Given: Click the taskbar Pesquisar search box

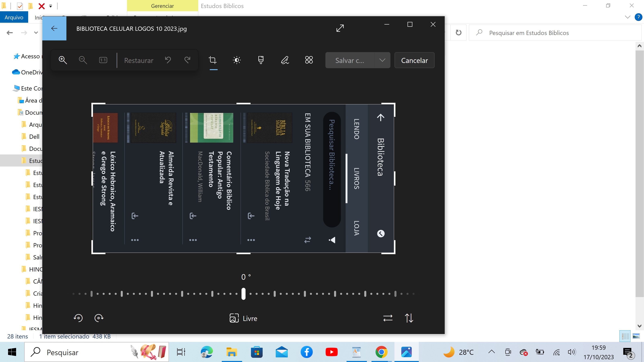Looking at the screenshot, I should pyautogui.click(x=97, y=352).
